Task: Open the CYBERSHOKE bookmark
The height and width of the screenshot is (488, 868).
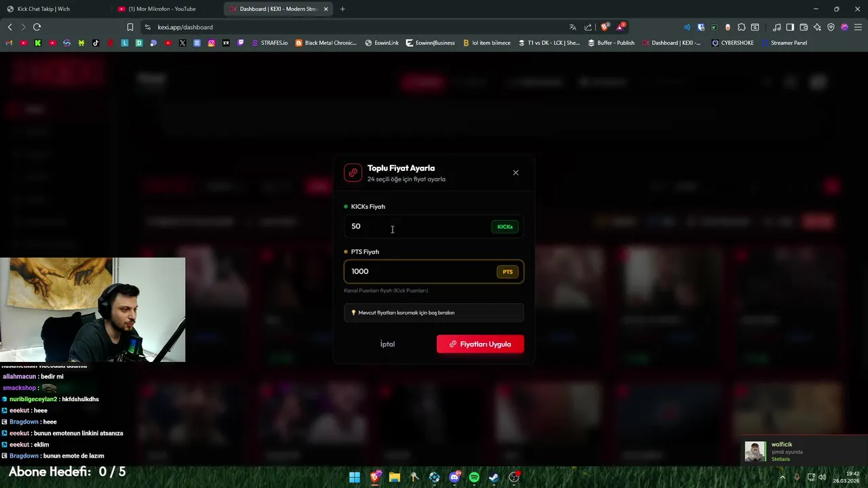Action: 732,43
